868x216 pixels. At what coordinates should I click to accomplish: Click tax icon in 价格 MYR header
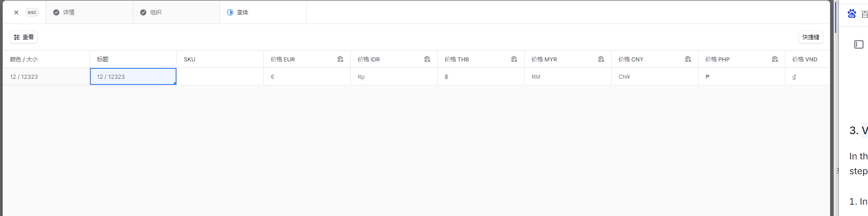point(601,59)
